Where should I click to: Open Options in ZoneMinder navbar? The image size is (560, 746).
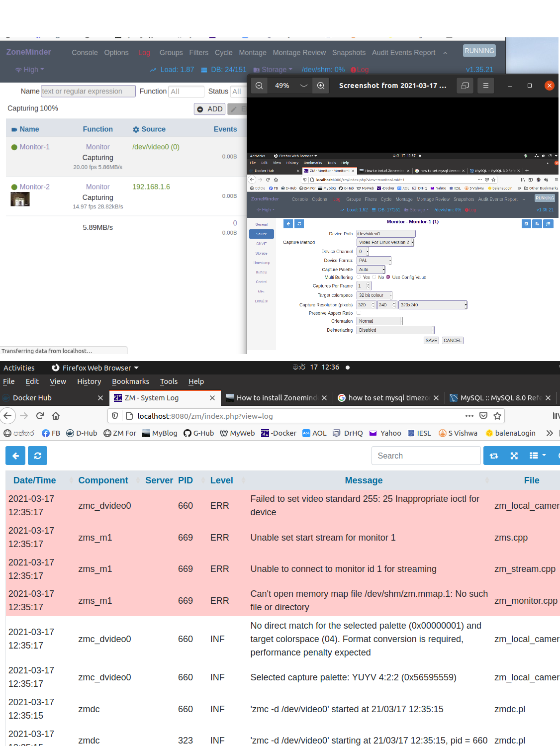click(x=116, y=53)
